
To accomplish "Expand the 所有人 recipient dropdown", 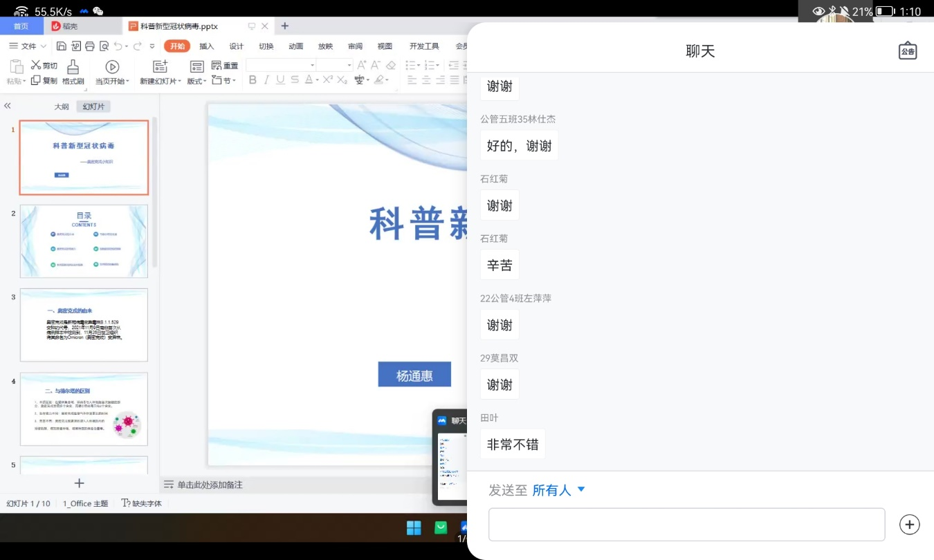I will point(581,489).
